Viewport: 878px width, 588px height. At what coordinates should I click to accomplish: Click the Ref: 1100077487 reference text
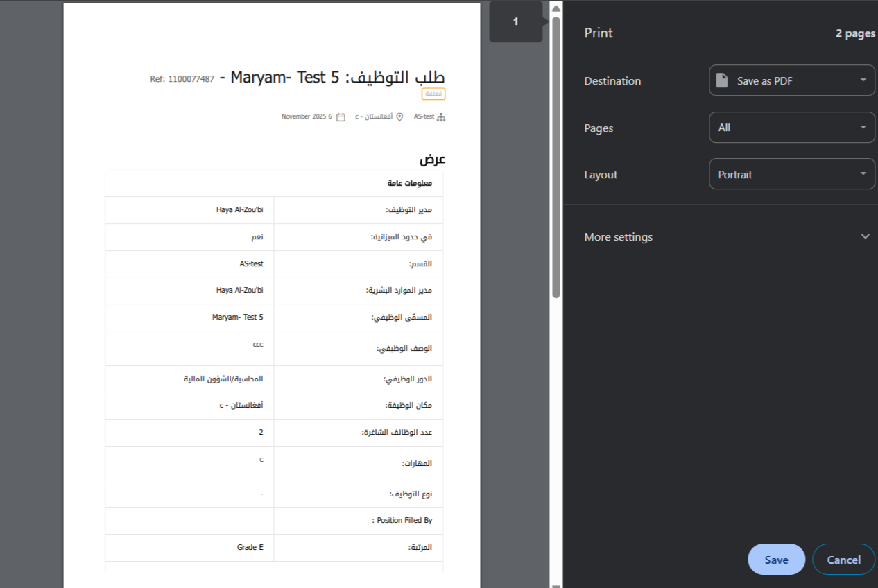click(x=182, y=79)
